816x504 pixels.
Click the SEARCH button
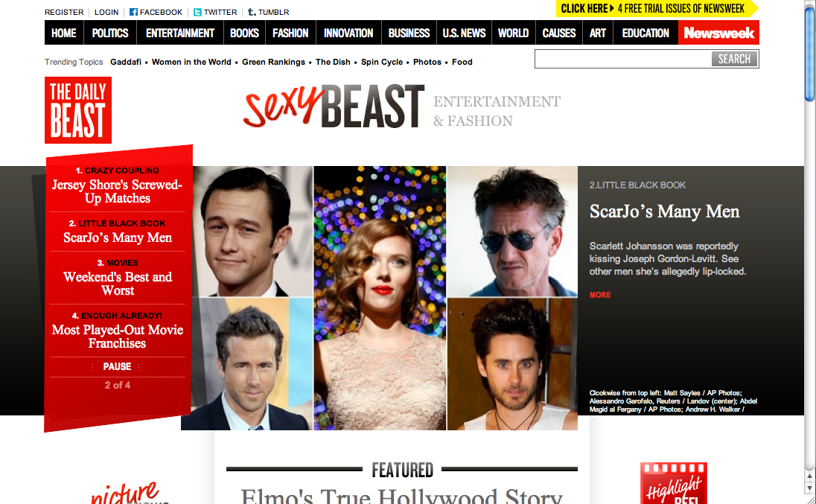click(734, 59)
